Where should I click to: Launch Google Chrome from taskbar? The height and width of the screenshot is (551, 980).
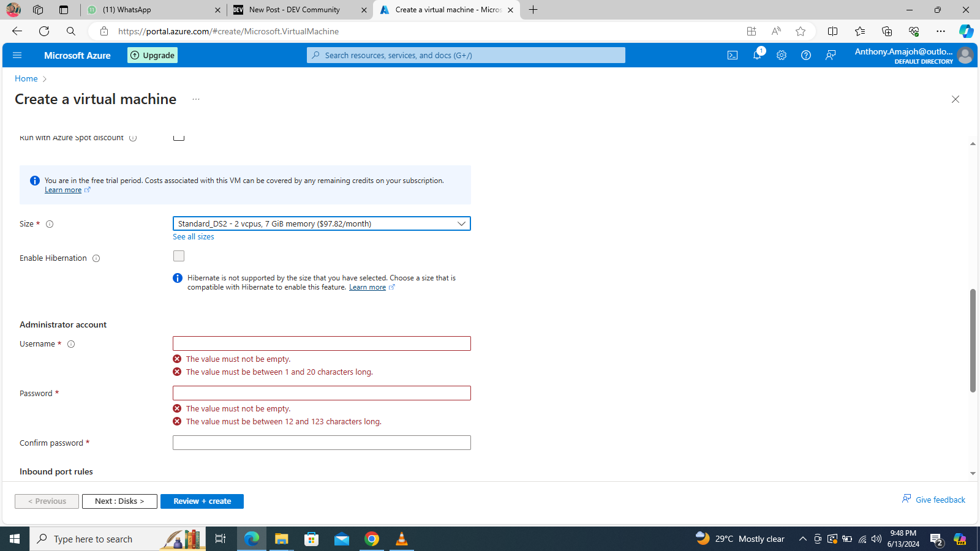372,539
